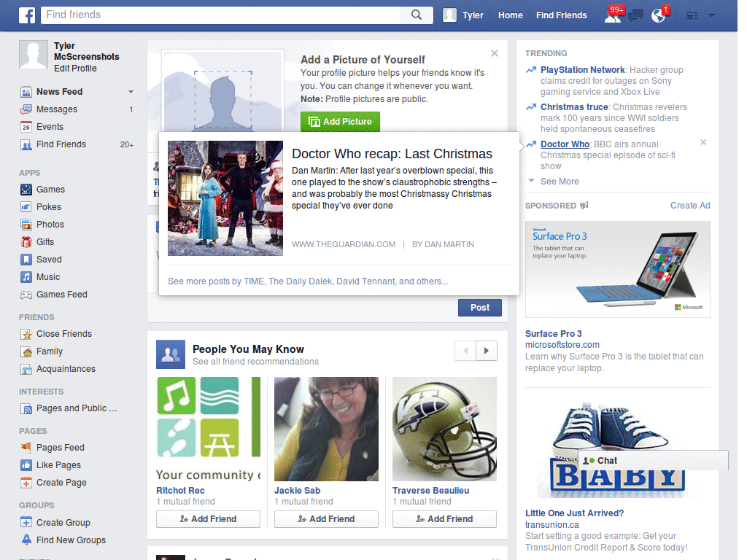Expand the News Feed options arrow
Image resolution: width=747 pixels, height=560 pixels.
coord(131,91)
